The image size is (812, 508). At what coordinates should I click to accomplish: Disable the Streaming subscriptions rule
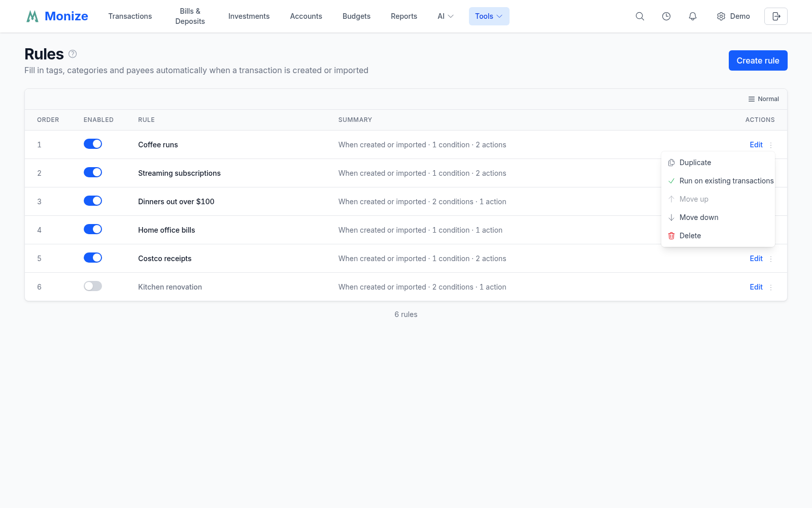(93, 172)
